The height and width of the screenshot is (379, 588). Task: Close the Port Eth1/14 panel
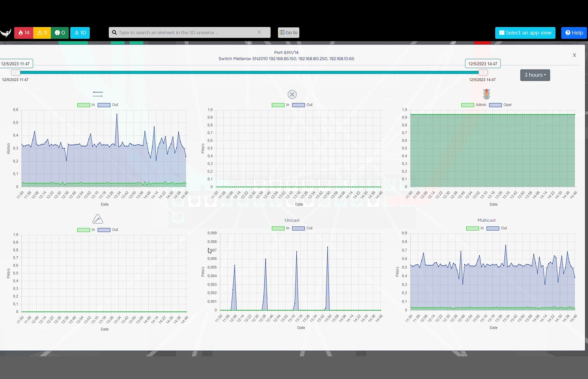pyautogui.click(x=574, y=55)
